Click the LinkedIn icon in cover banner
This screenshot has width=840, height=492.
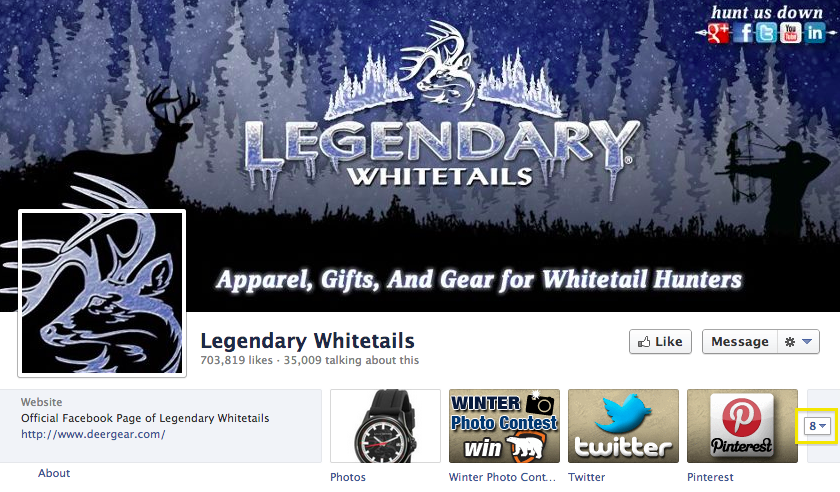point(814,33)
